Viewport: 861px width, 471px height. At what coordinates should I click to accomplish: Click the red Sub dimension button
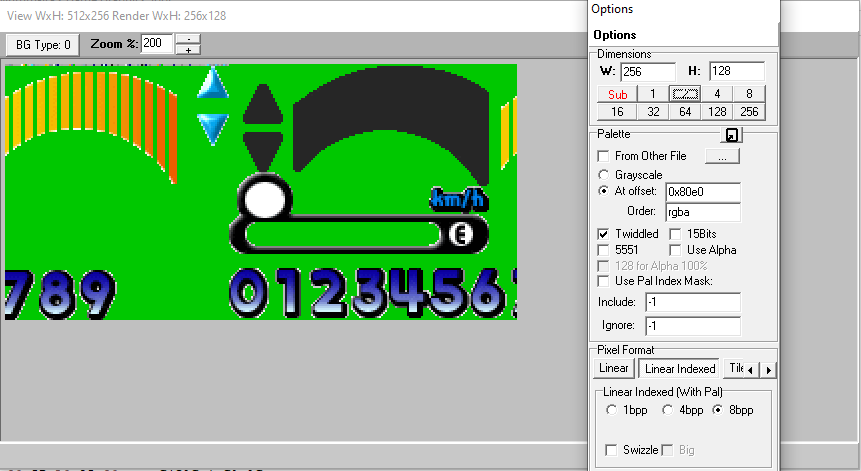[x=617, y=94]
